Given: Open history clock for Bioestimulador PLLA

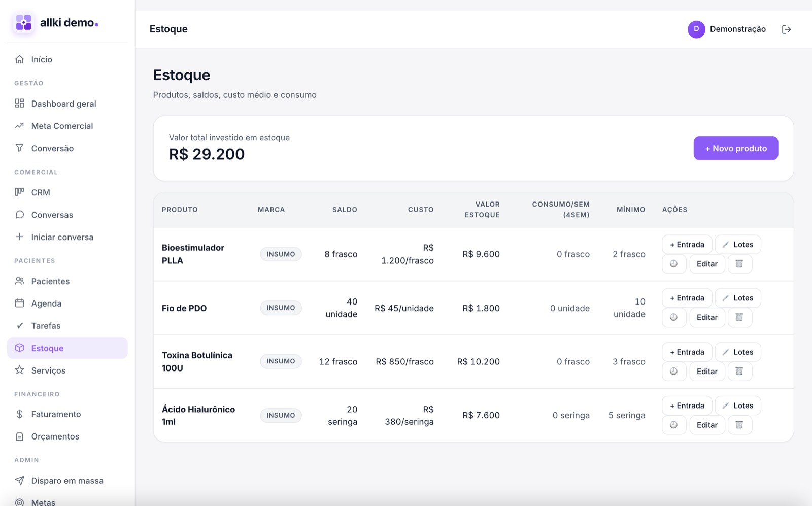Looking at the screenshot, I should coord(674,264).
